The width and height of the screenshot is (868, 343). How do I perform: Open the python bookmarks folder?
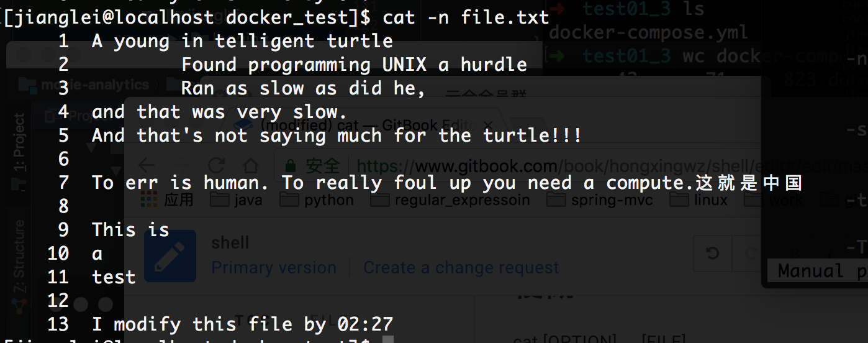[317, 199]
